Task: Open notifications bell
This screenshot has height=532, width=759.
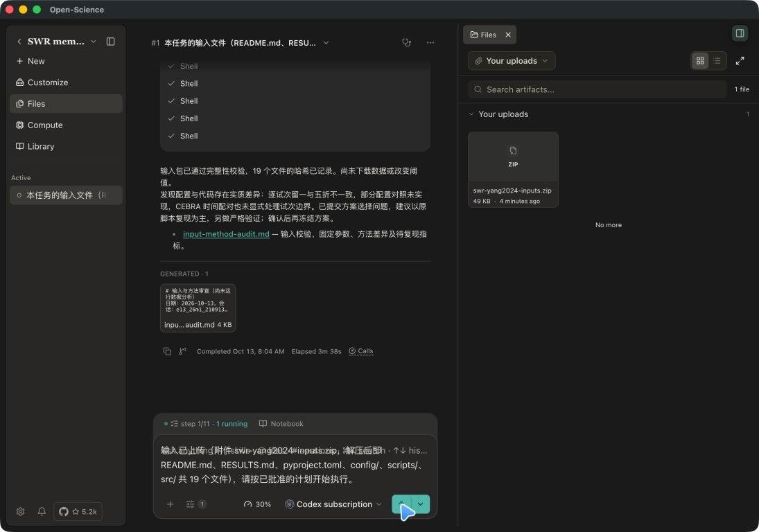Action: pos(42,511)
